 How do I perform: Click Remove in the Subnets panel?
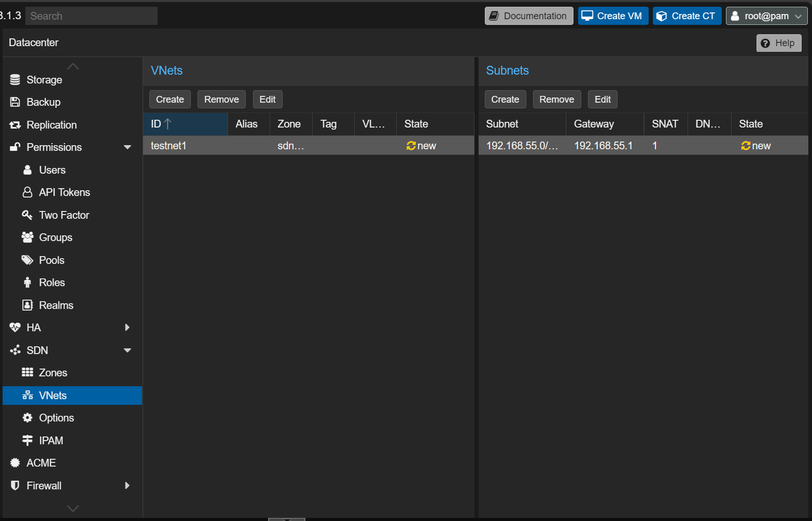pyautogui.click(x=557, y=100)
